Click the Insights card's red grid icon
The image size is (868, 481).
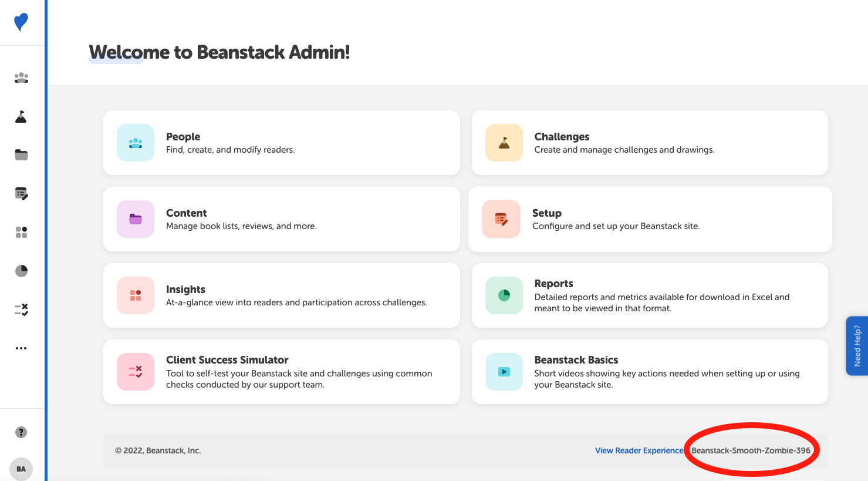[136, 295]
